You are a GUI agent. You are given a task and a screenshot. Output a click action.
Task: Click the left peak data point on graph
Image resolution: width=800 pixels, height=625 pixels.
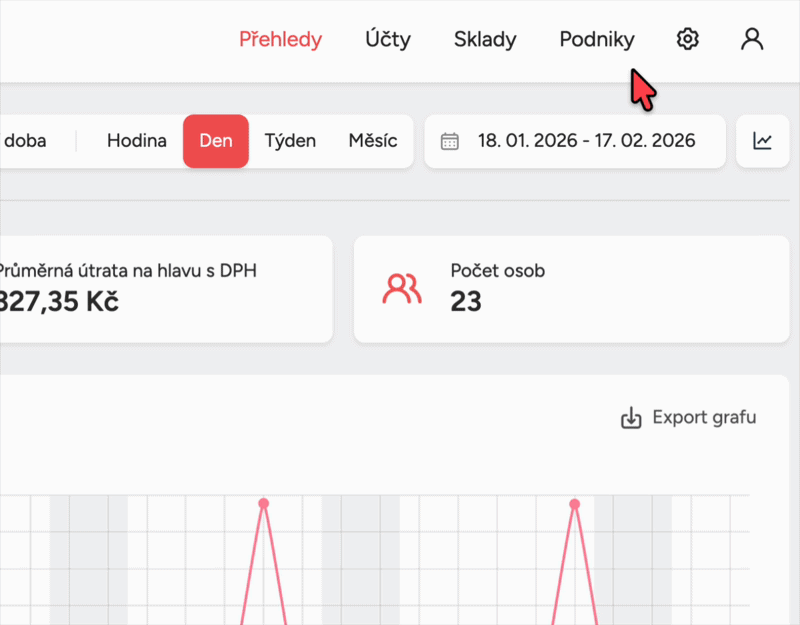[x=264, y=504]
